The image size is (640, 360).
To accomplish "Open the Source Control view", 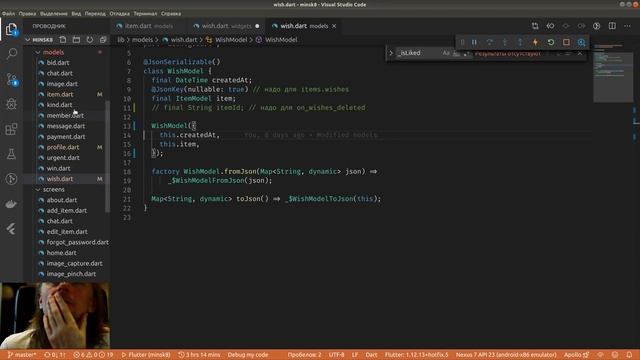I will (11, 79).
